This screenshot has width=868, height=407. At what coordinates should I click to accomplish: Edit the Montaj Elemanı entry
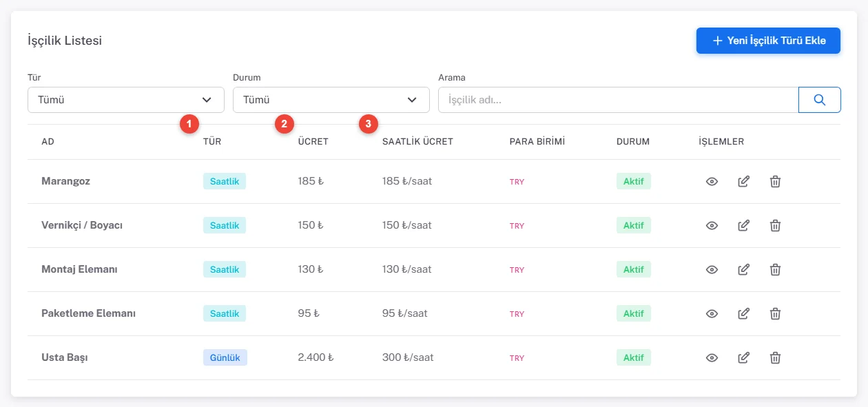pos(744,270)
